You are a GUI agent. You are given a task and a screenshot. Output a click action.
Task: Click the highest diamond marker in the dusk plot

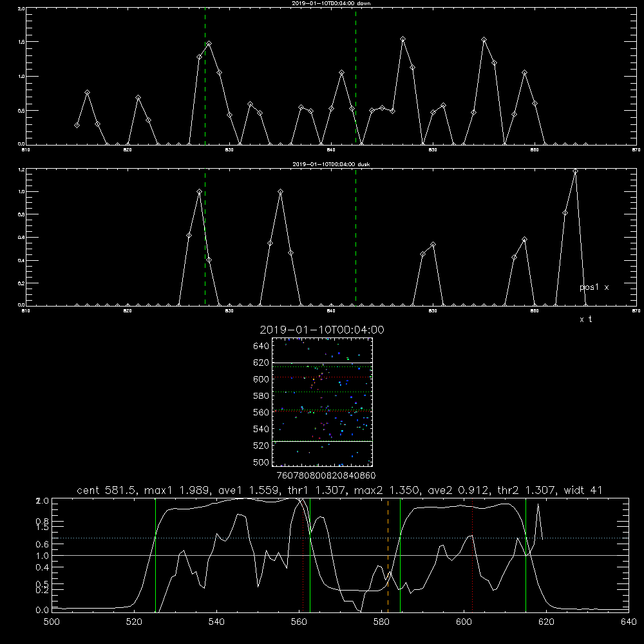[x=575, y=171]
